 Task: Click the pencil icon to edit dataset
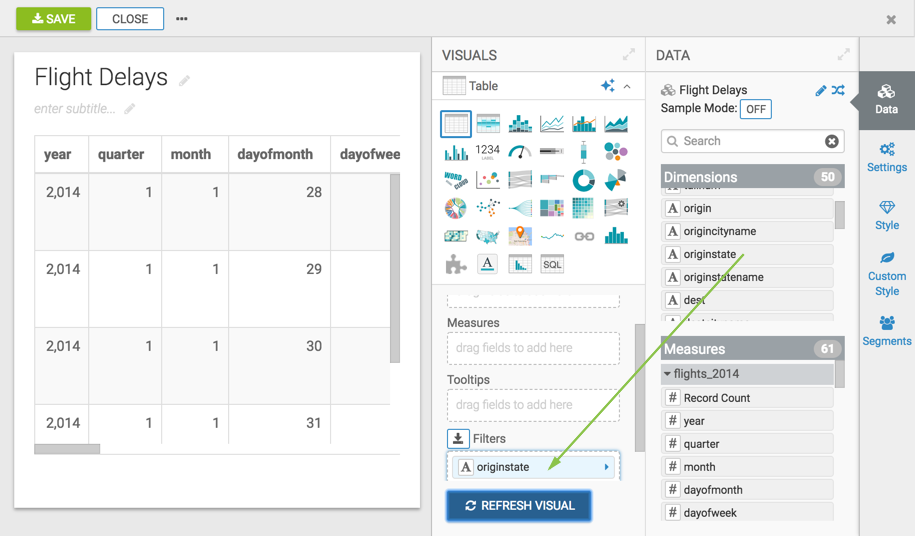click(821, 90)
